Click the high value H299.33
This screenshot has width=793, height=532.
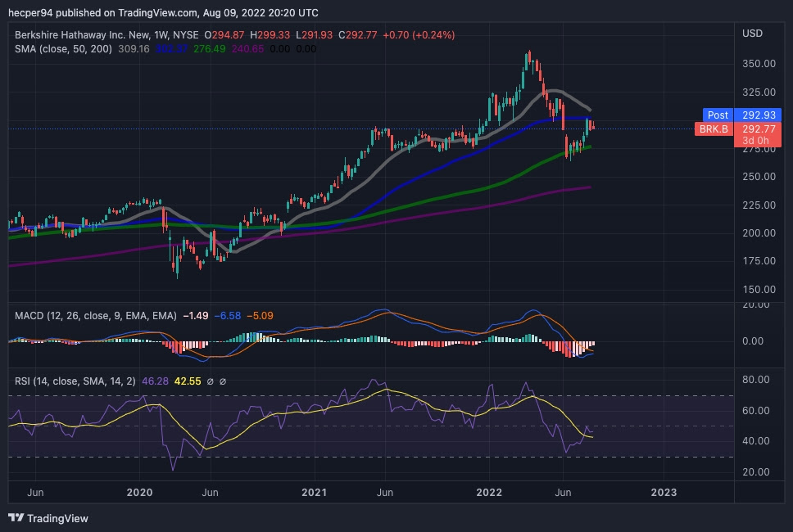pyautogui.click(x=270, y=35)
